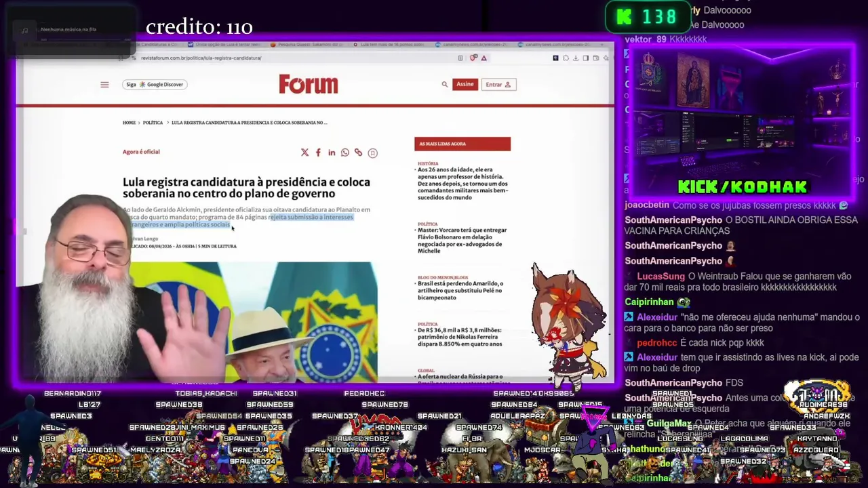This screenshot has width=868, height=488.
Task: Click the Brave Shields icon in address bar
Action: click(x=473, y=58)
